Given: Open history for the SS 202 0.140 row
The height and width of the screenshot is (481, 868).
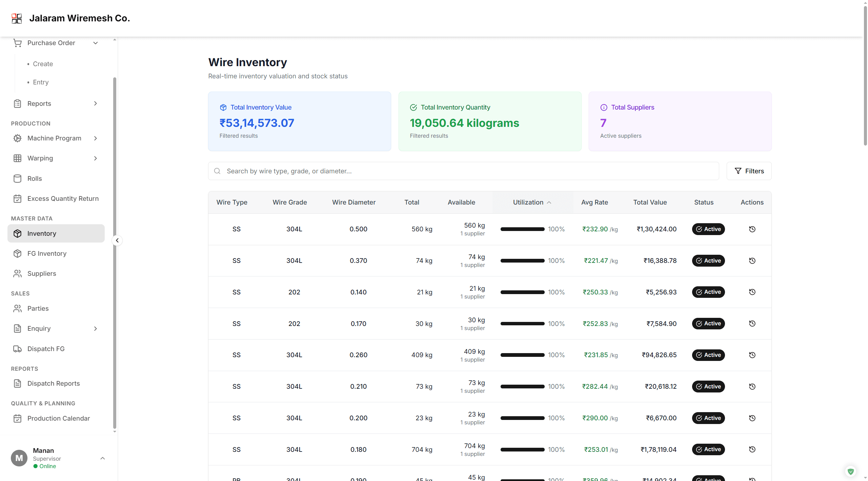Looking at the screenshot, I should (752, 292).
